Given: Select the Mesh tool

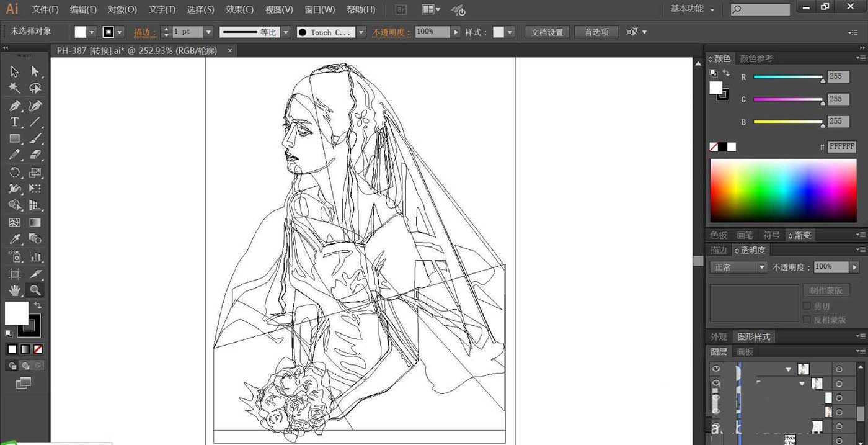Looking at the screenshot, I should 15,222.
